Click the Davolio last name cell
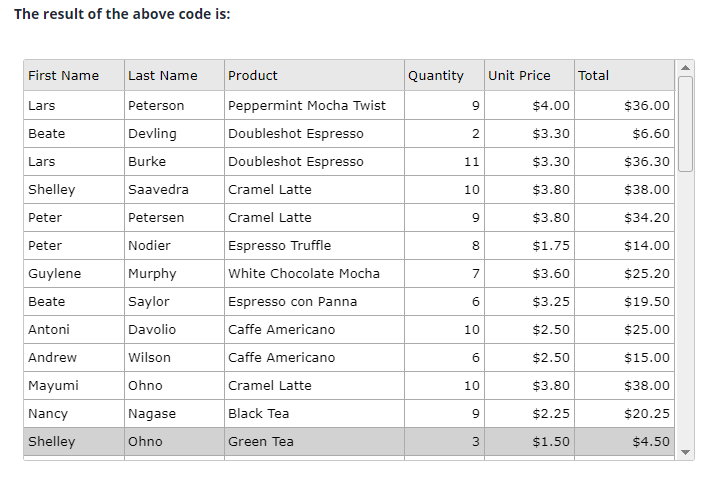709x479 pixels. [152, 330]
